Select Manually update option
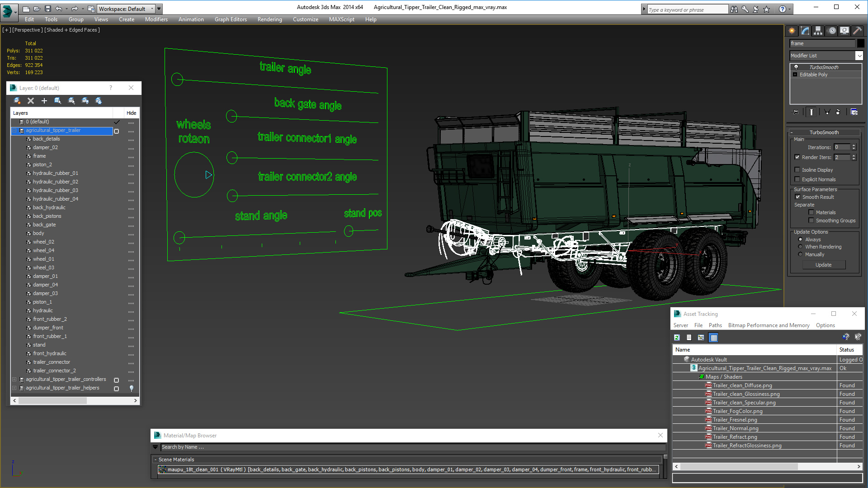Viewport: 868px width, 488px height. coord(800,254)
